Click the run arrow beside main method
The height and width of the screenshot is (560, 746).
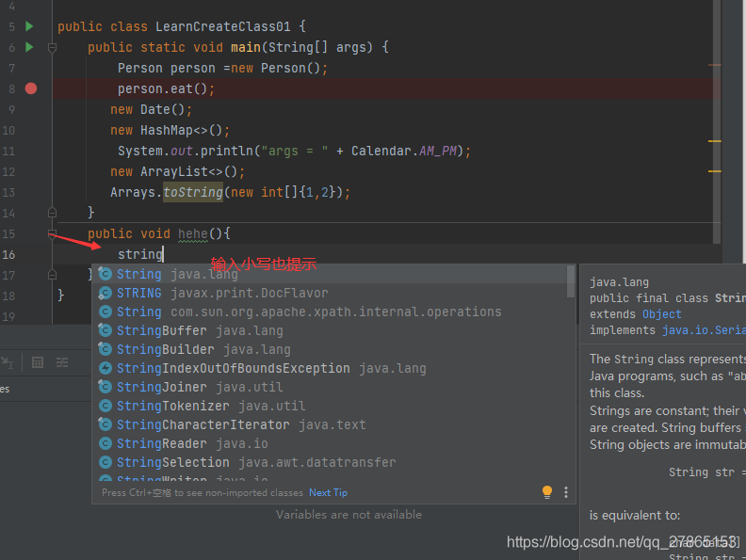point(29,47)
